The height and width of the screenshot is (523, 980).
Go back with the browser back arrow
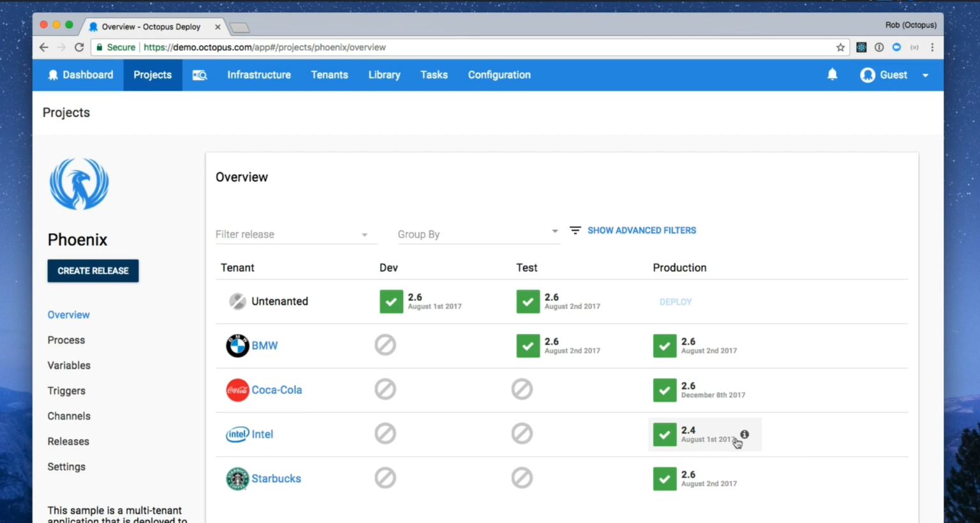tap(43, 47)
